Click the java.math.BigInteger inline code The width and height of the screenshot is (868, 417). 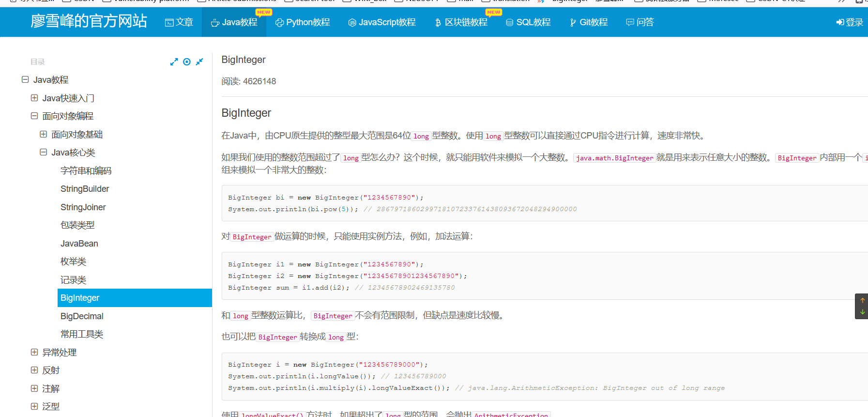(615, 158)
